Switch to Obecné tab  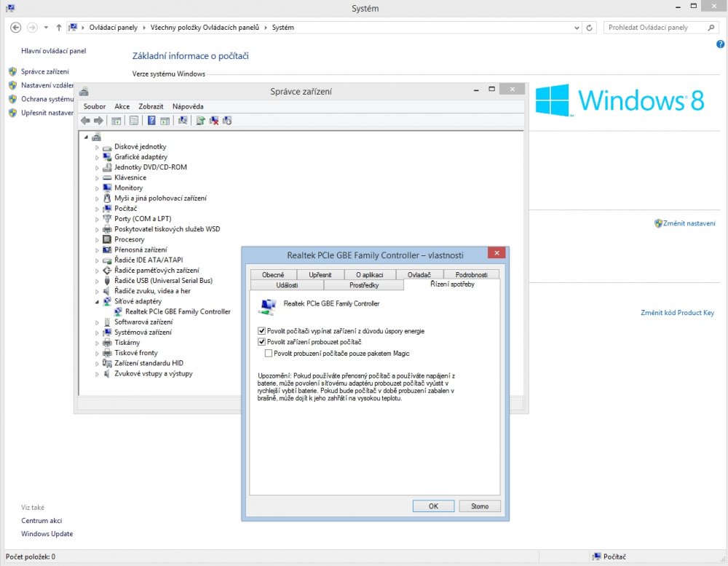click(x=273, y=275)
